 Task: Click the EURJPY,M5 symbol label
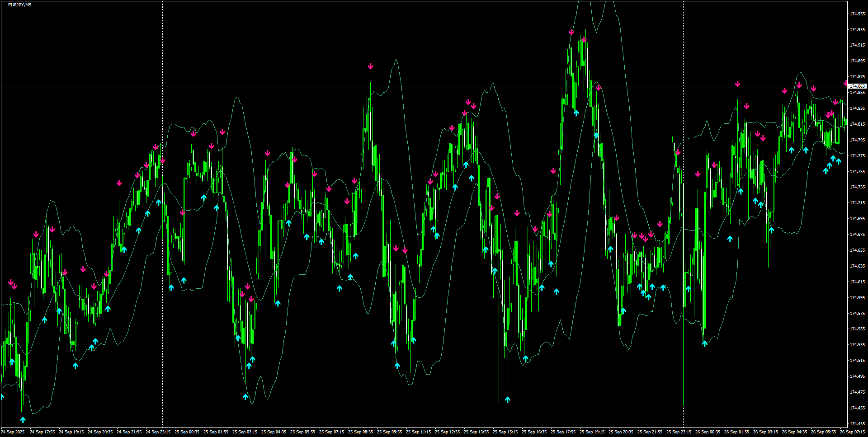20,5
